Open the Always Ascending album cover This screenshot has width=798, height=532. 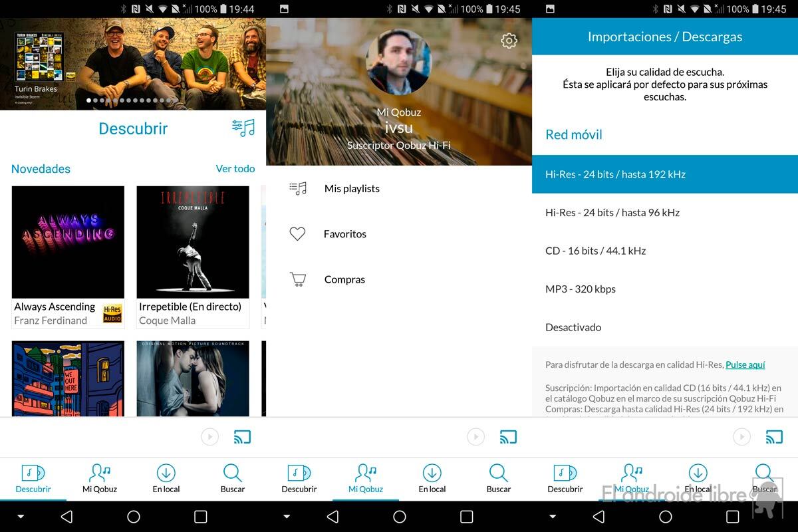68,242
